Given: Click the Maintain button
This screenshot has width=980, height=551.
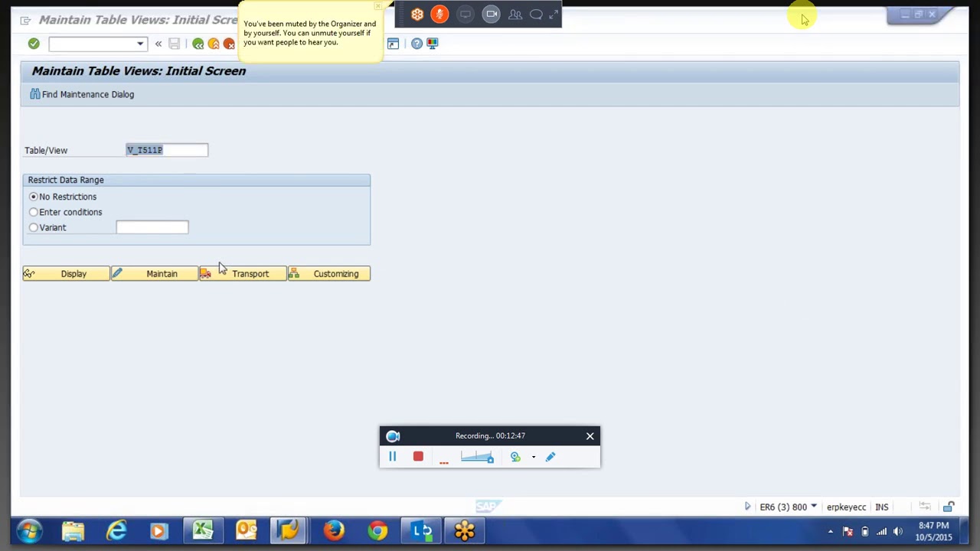Looking at the screenshot, I should coord(154,274).
